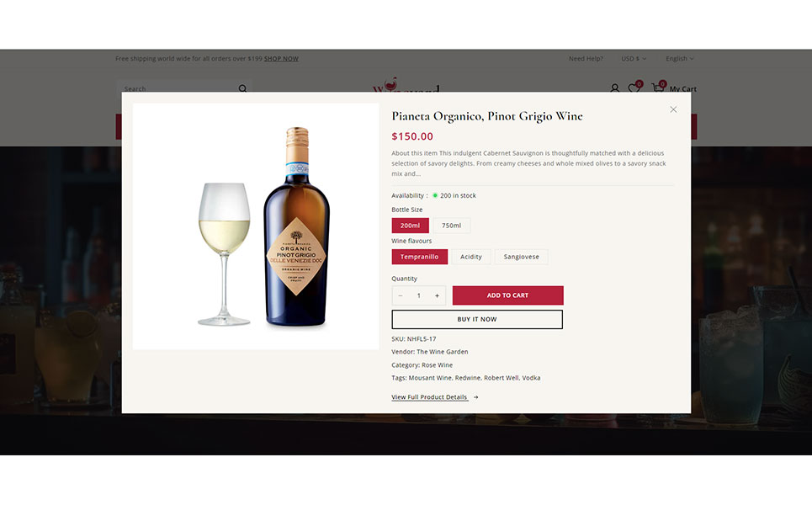Decrease quantity with minus button
Viewport: 812px width, 505px height.
[401, 295]
